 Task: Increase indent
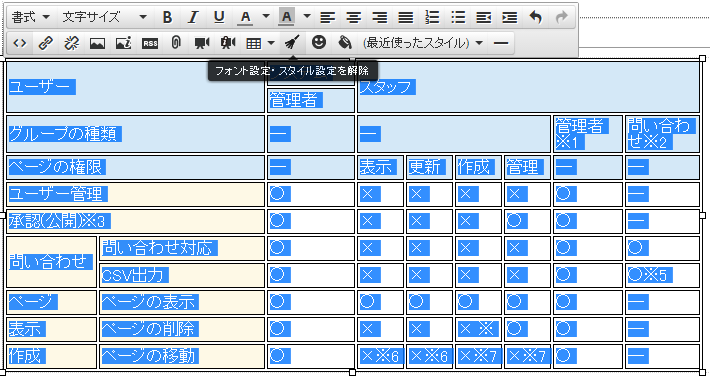(510, 17)
